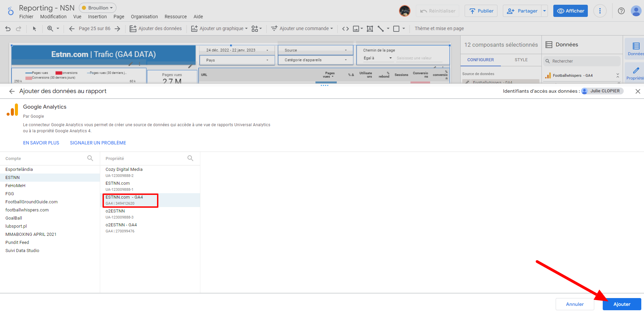Image resolution: width=644 pixels, height=317 pixels.
Task: Go to next page arrow
Action: pos(117,29)
